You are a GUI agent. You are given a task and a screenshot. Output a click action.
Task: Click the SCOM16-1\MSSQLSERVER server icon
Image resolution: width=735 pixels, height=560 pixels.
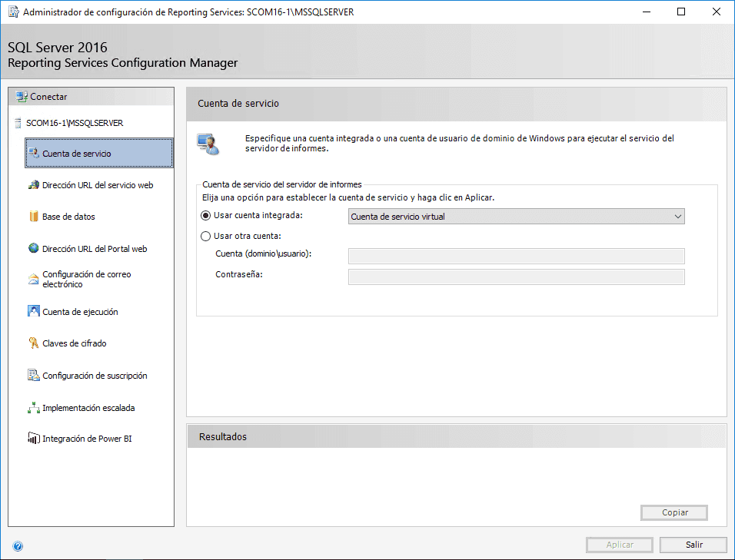(x=18, y=123)
